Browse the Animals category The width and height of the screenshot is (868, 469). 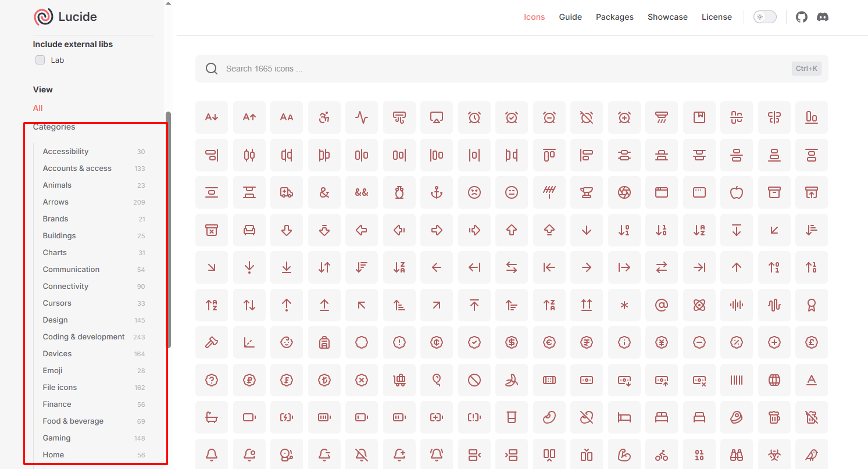(57, 185)
